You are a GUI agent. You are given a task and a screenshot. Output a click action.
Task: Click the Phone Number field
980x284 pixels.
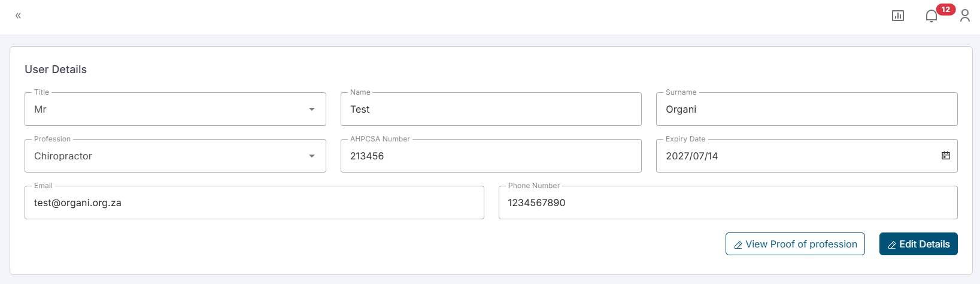tap(727, 203)
